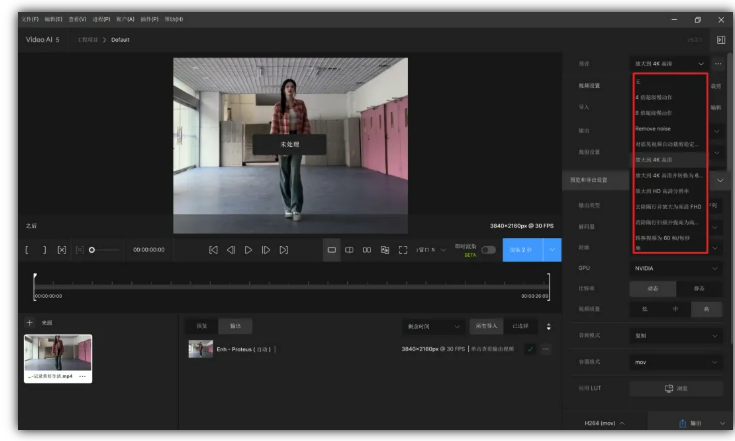
Task: Jump to the last frame
Action: 283,250
